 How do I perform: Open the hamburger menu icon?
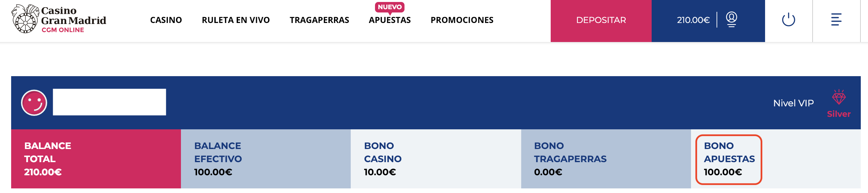(836, 20)
